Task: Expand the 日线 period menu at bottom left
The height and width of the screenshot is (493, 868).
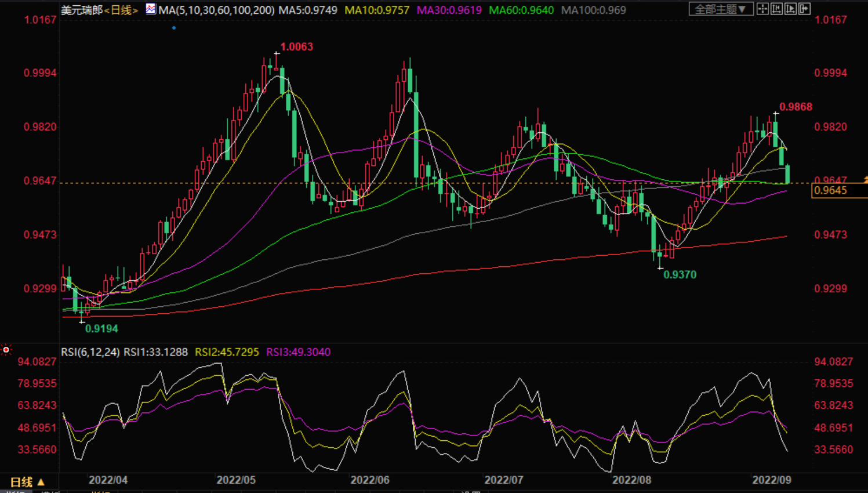Action: pyautogui.click(x=21, y=482)
